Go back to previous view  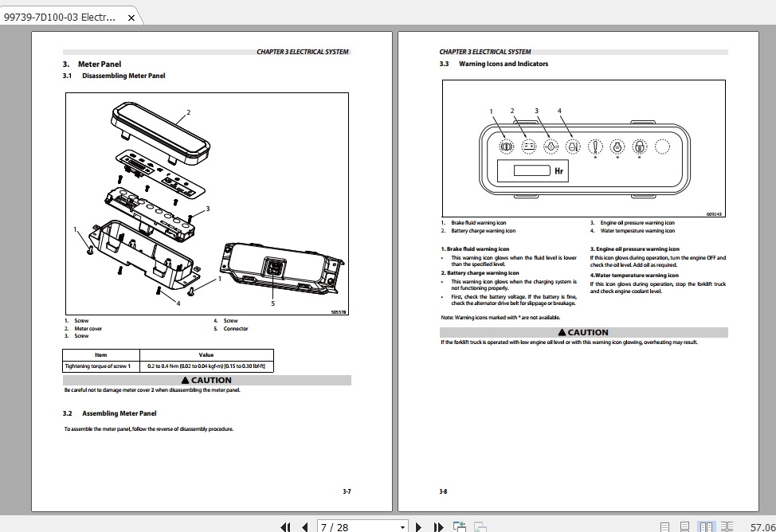point(459,526)
